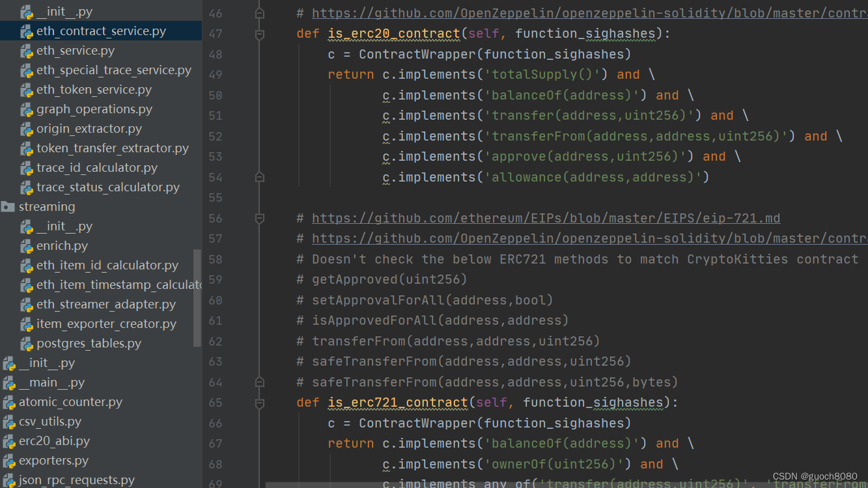The width and height of the screenshot is (868, 488).
Task: Select postgres_tables.py file name
Action: 89,344
